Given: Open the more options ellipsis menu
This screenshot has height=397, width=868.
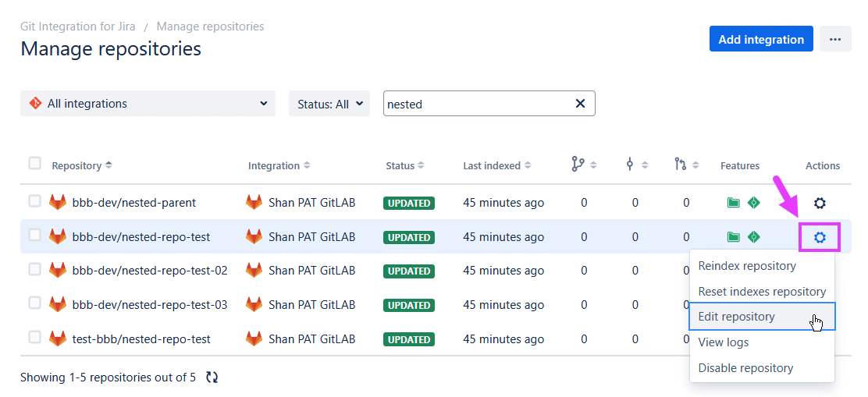Looking at the screenshot, I should [835, 39].
